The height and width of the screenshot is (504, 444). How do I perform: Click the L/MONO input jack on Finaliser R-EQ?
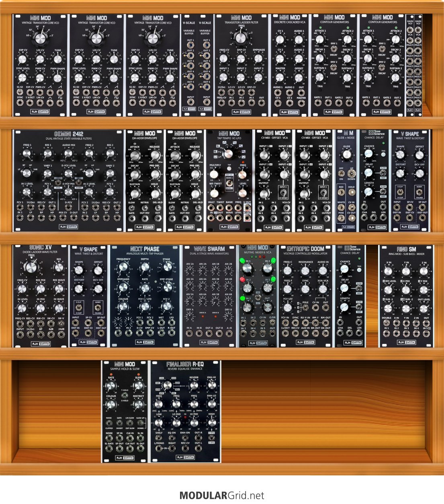point(159,448)
